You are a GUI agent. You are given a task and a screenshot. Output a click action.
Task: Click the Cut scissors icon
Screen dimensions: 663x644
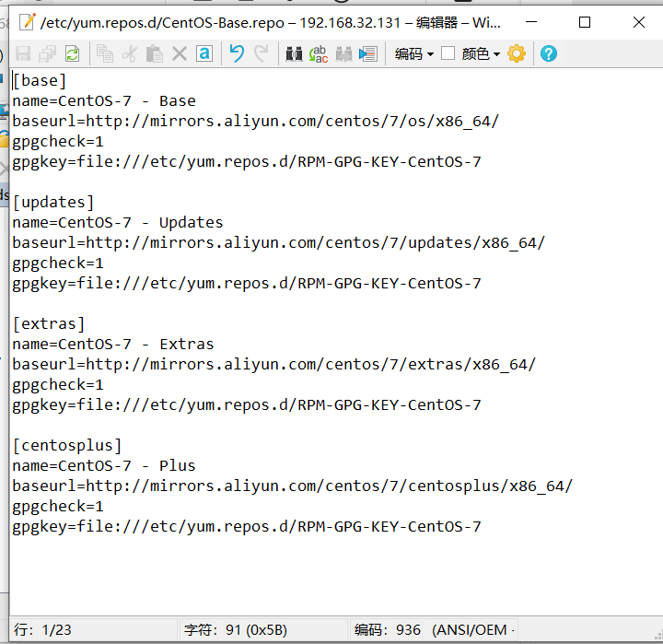coord(130,54)
